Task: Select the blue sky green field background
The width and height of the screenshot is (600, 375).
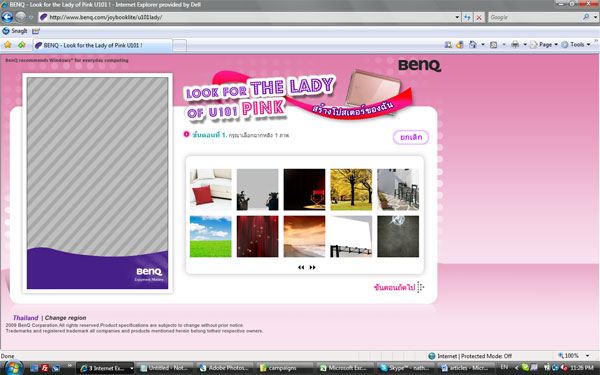Action: [x=211, y=236]
